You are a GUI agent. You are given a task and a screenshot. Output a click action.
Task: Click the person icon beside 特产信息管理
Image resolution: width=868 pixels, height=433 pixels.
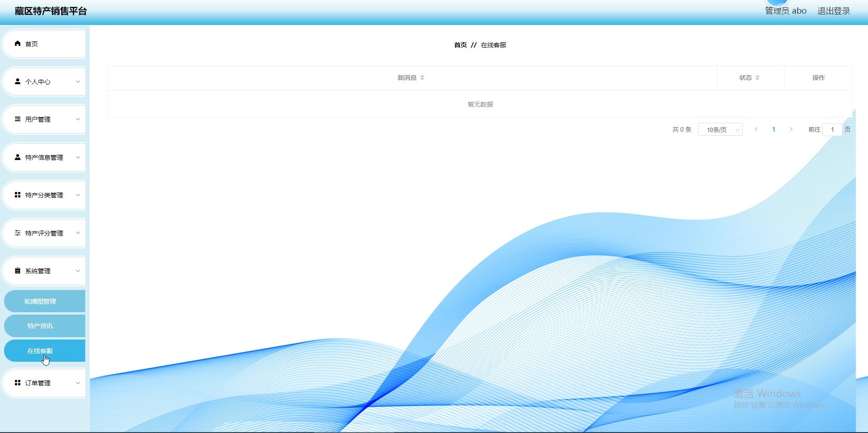tap(18, 157)
